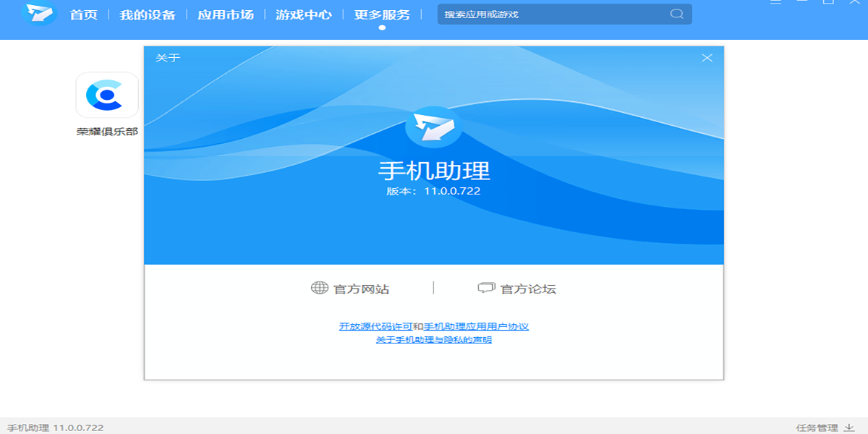This screenshot has height=434, width=868.
Task: Click the 手机助理 logo in the top bar
Action: (x=41, y=14)
